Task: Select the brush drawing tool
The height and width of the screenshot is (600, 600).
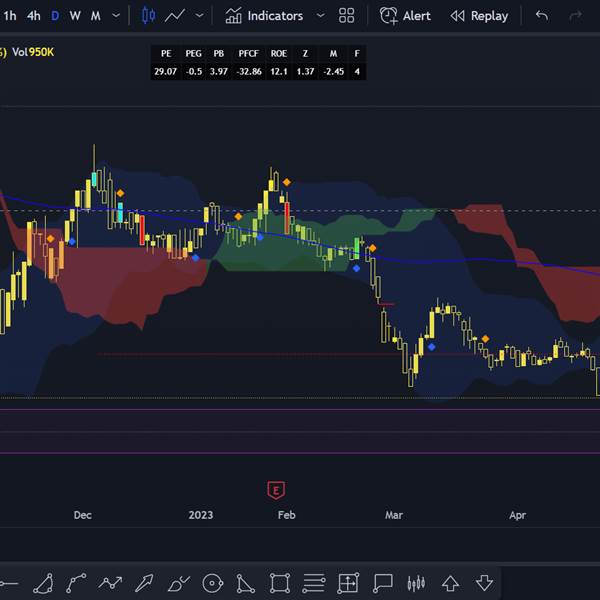Action: click(178, 583)
